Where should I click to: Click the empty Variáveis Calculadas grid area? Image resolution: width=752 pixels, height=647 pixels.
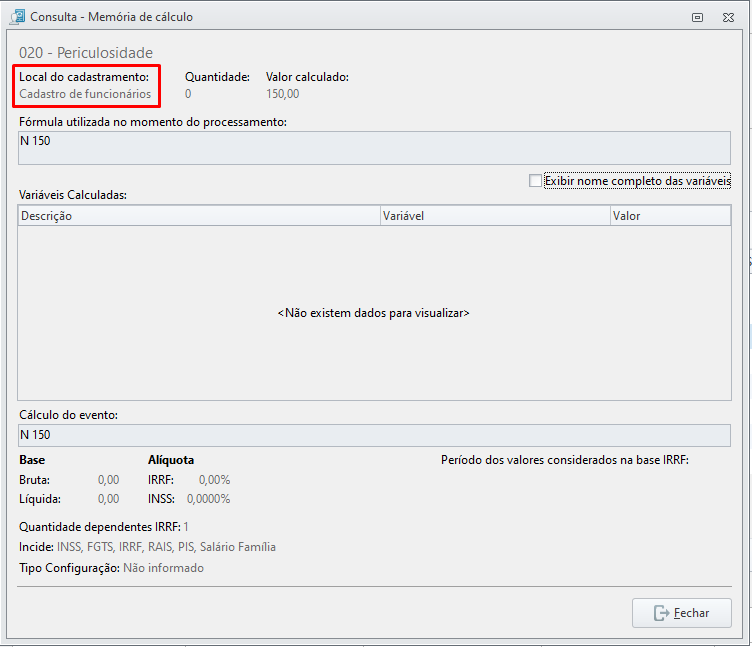[x=374, y=313]
